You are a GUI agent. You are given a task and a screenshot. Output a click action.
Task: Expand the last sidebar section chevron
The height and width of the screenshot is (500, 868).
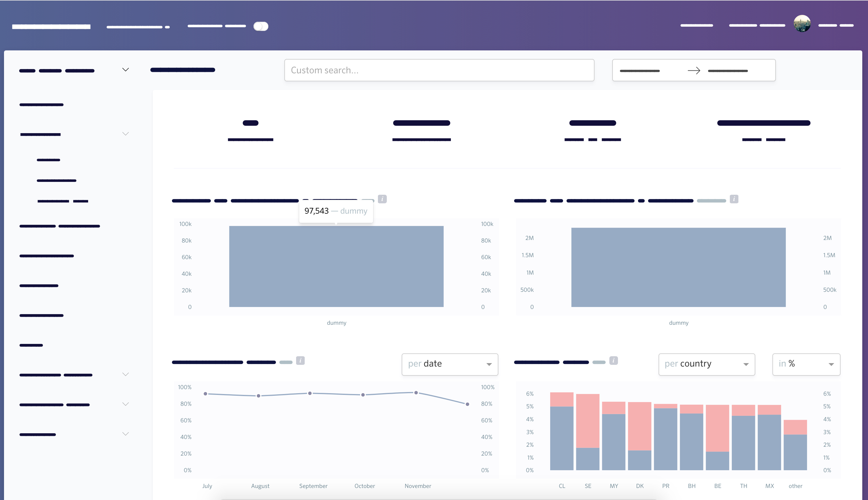[x=126, y=434]
